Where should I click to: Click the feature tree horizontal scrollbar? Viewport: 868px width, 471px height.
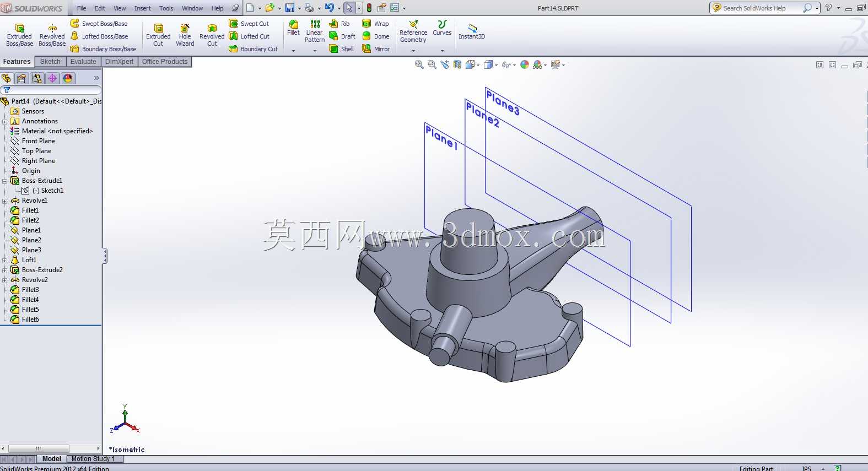click(x=51, y=448)
